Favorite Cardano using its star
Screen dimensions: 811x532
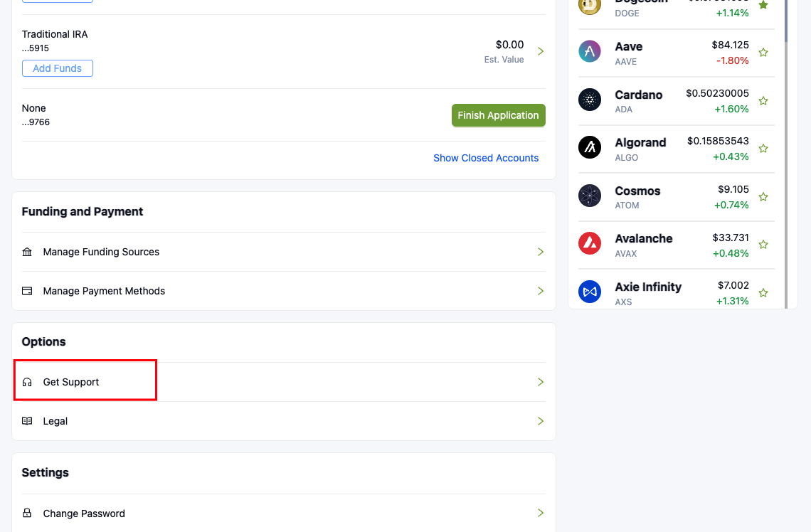click(x=763, y=101)
